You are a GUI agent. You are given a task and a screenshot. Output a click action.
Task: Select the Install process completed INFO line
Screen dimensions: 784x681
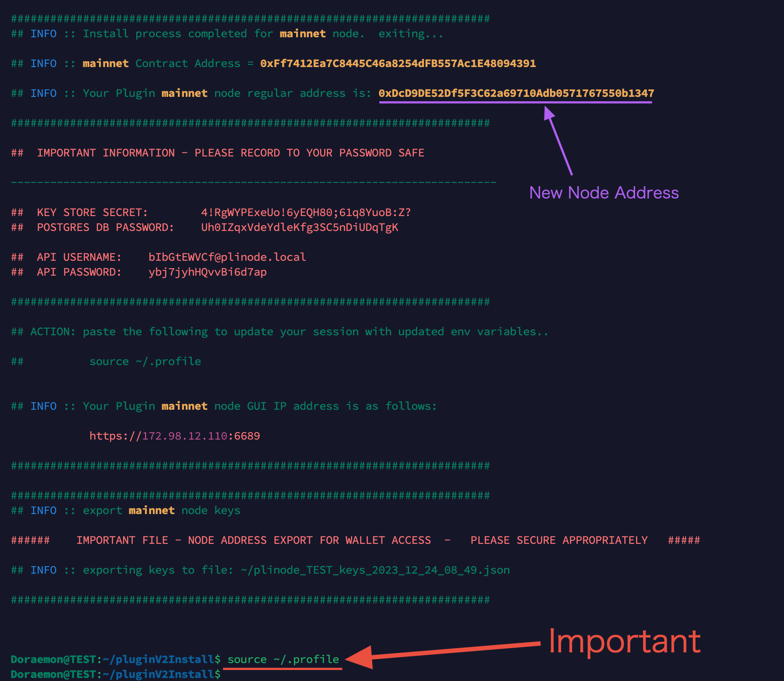(227, 33)
